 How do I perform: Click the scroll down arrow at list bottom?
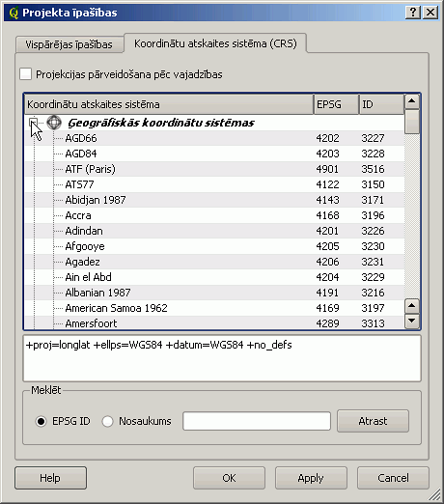[x=412, y=321]
